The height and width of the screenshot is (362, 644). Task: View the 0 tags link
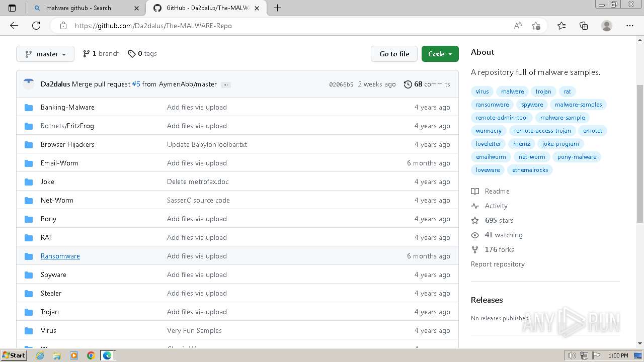click(142, 53)
